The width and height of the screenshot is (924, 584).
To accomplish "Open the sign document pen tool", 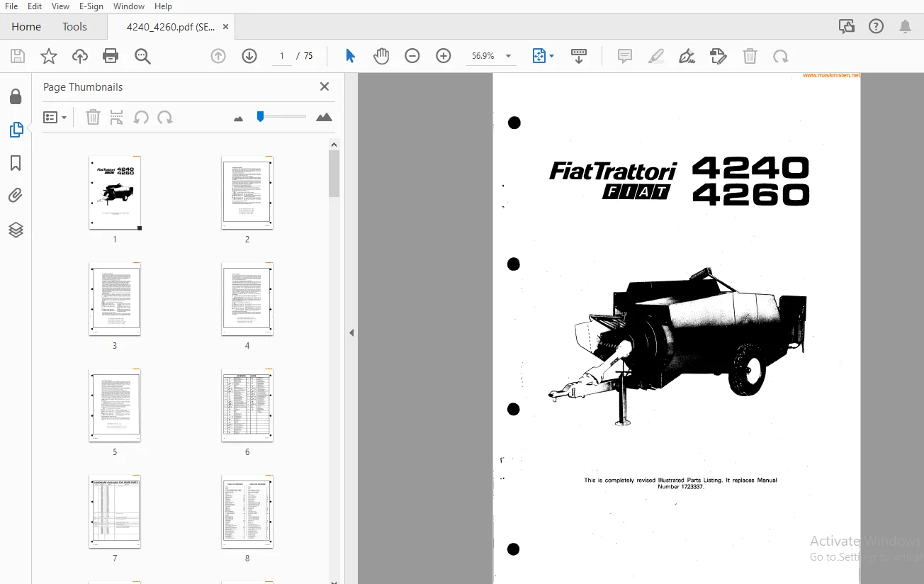I will coord(687,56).
